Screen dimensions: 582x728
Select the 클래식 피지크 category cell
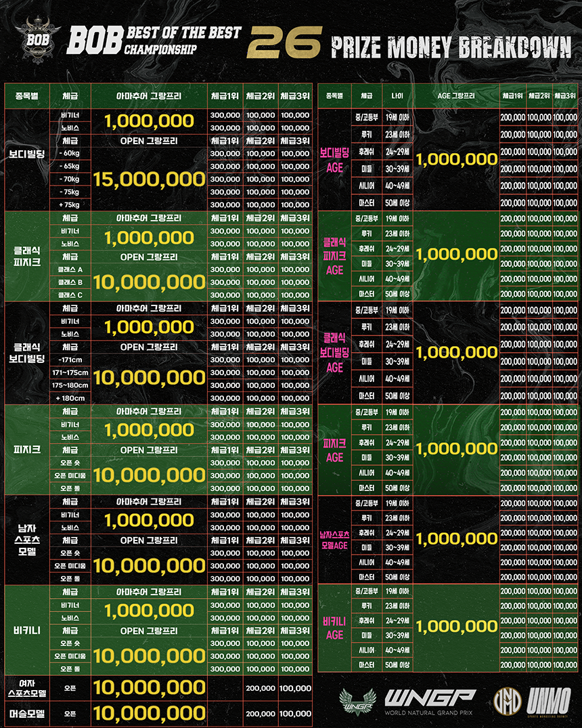point(27,256)
